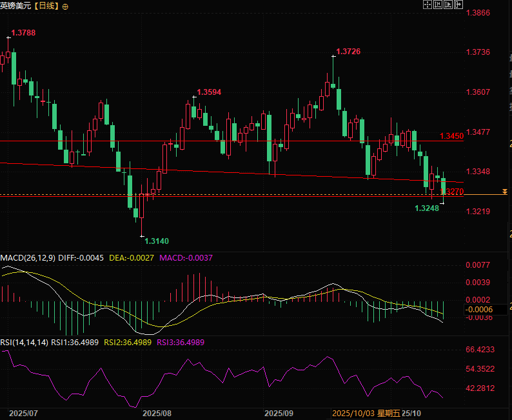Click the 1.3594 swing high label

coord(209,92)
